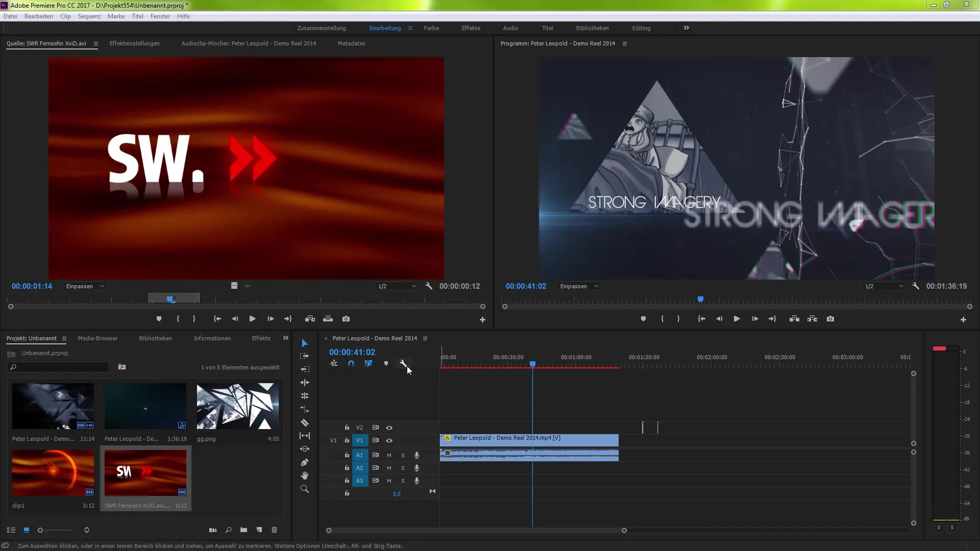Select the clip1 thumbnail
980x551 pixels.
click(x=53, y=473)
